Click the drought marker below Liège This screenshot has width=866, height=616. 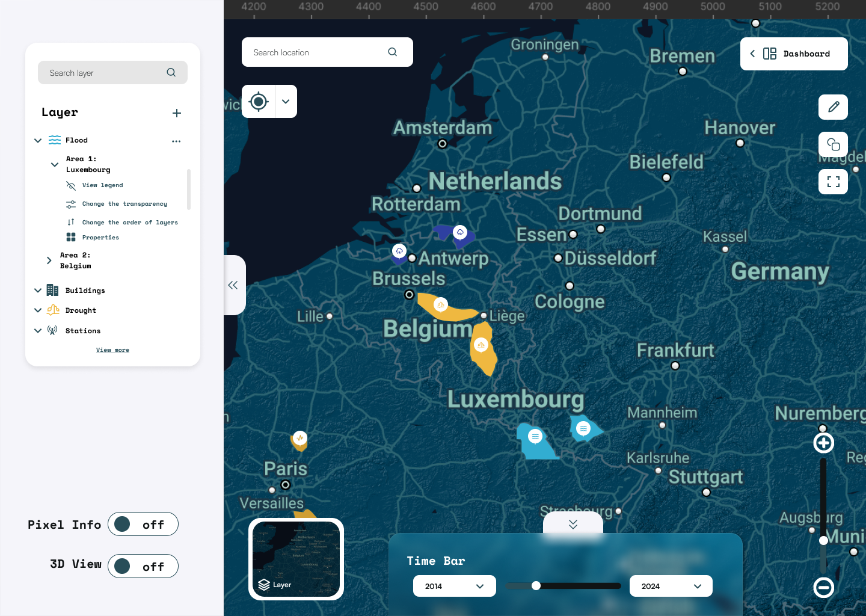click(x=481, y=345)
